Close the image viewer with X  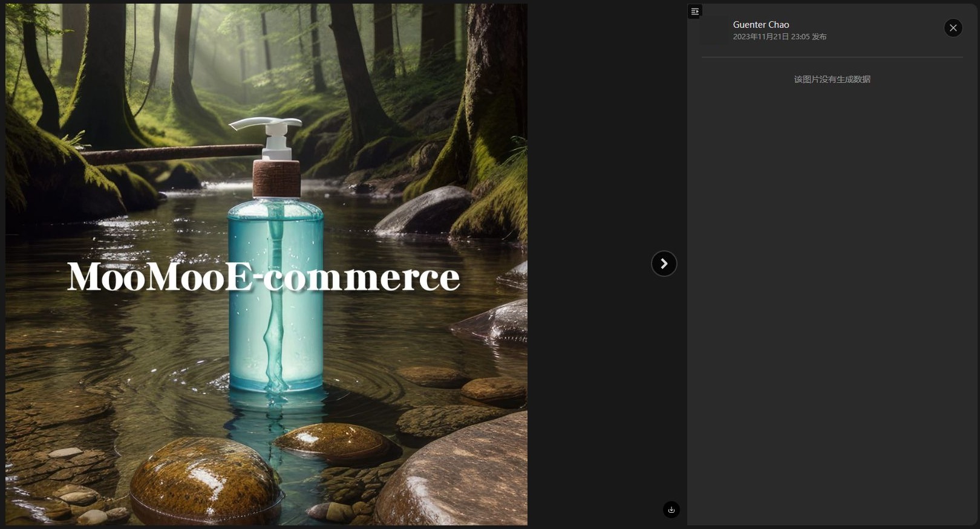point(953,28)
